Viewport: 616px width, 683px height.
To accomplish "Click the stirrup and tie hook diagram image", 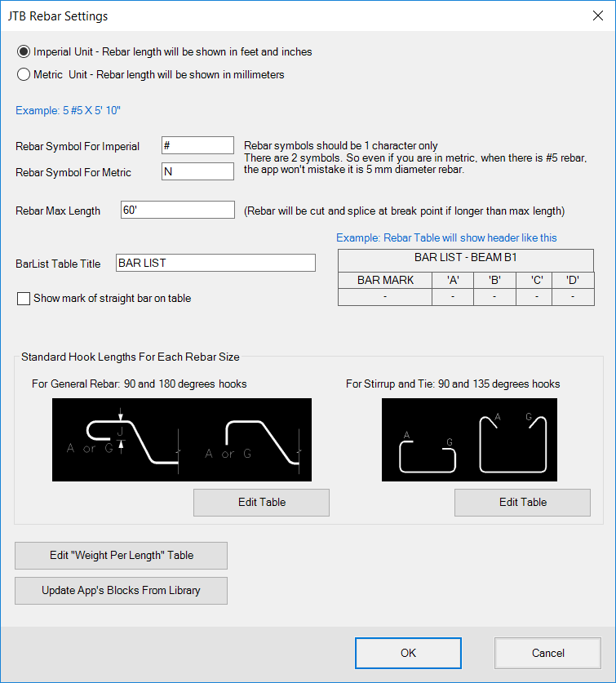I will tap(469, 440).
